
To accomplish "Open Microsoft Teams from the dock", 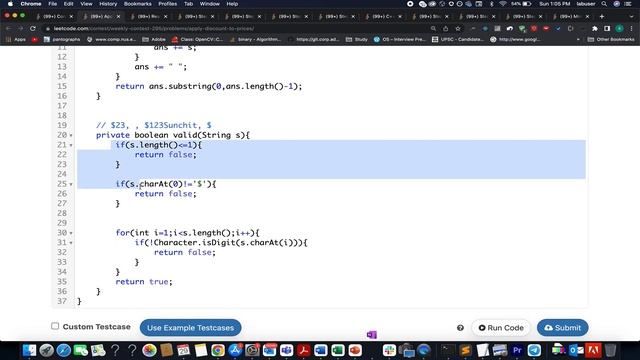I will (x=287, y=350).
